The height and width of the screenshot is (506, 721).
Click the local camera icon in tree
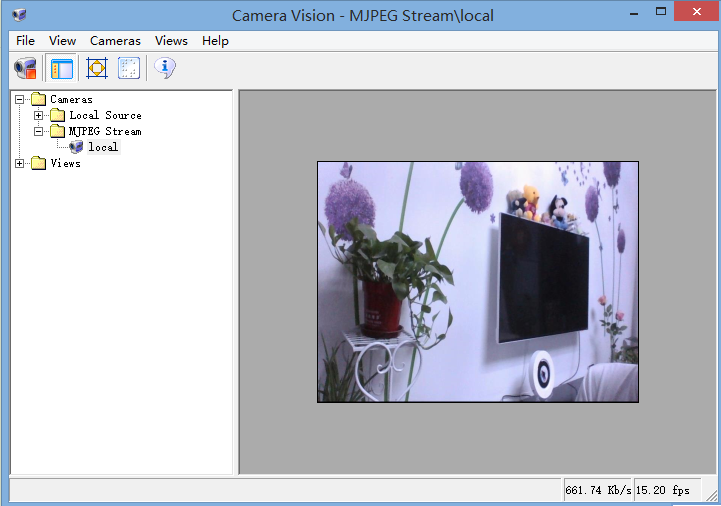coord(76,147)
